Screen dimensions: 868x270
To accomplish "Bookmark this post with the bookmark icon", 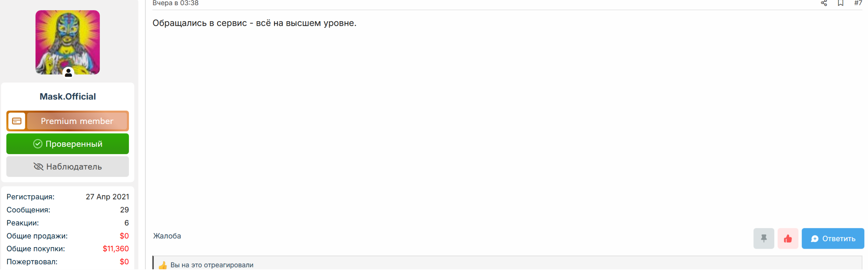I will (840, 3).
